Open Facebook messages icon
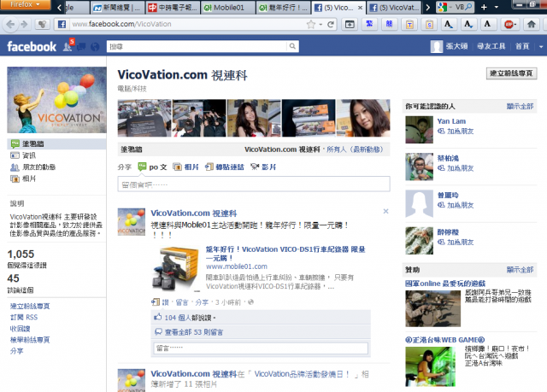The height and width of the screenshot is (392, 547). tap(81, 47)
